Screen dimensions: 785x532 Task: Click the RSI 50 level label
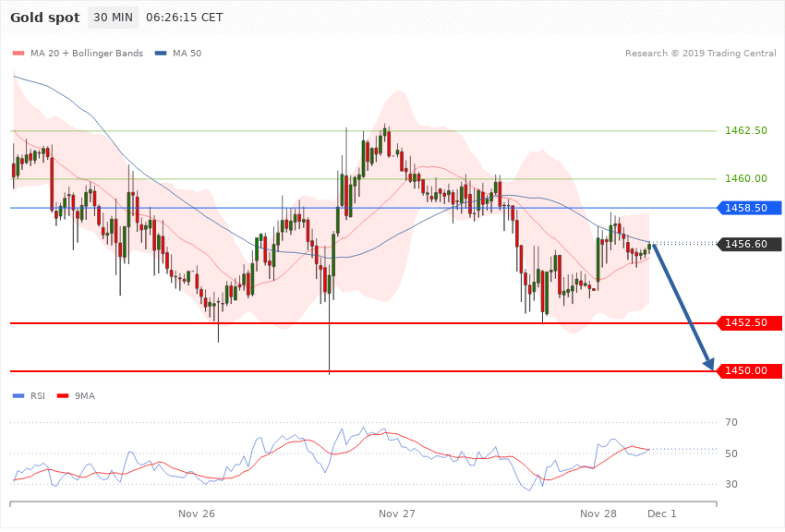coord(731,453)
